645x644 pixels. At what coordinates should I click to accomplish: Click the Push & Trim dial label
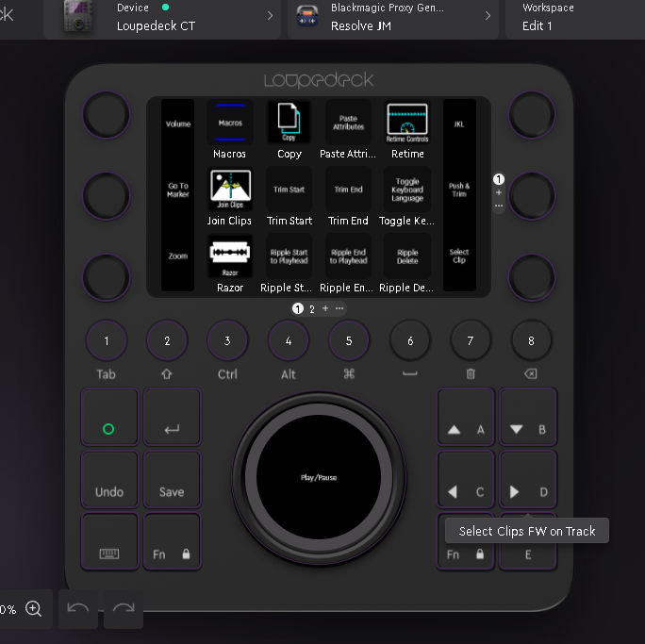coord(459,190)
